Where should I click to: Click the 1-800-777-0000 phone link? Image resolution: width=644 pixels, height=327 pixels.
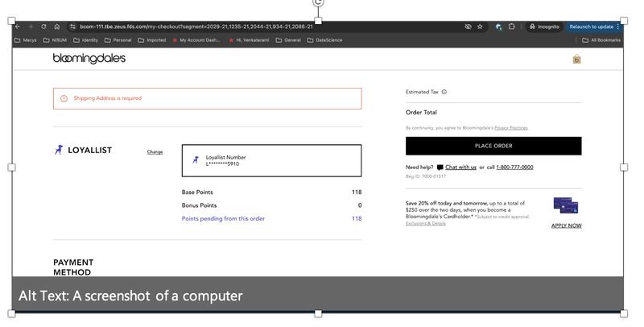click(x=514, y=168)
